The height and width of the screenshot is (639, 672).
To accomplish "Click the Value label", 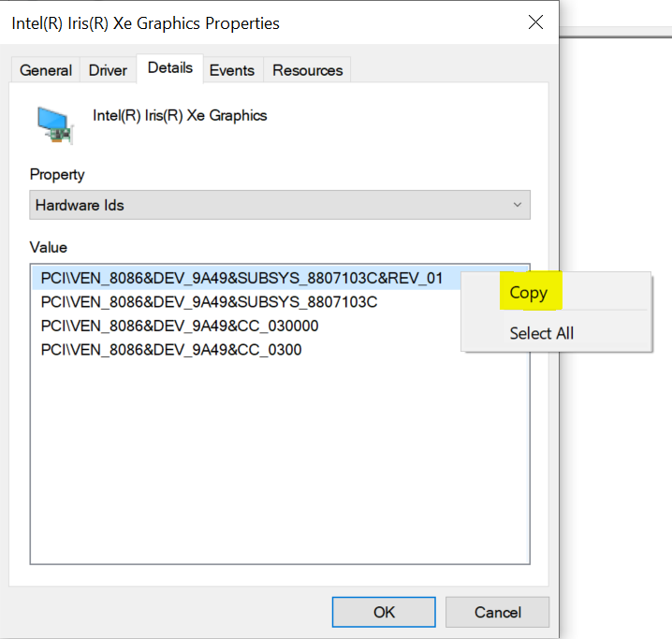I will click(x=48, y=247).
